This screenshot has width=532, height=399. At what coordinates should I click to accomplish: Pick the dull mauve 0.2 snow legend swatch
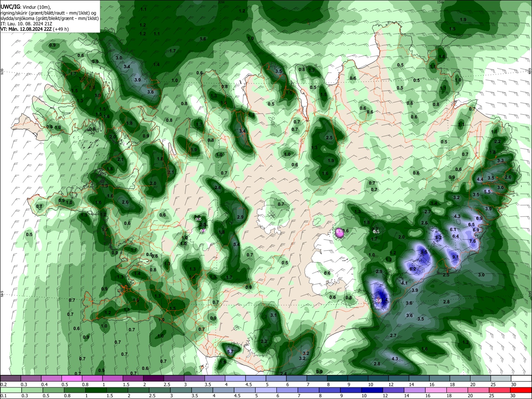tap(10, 379)
